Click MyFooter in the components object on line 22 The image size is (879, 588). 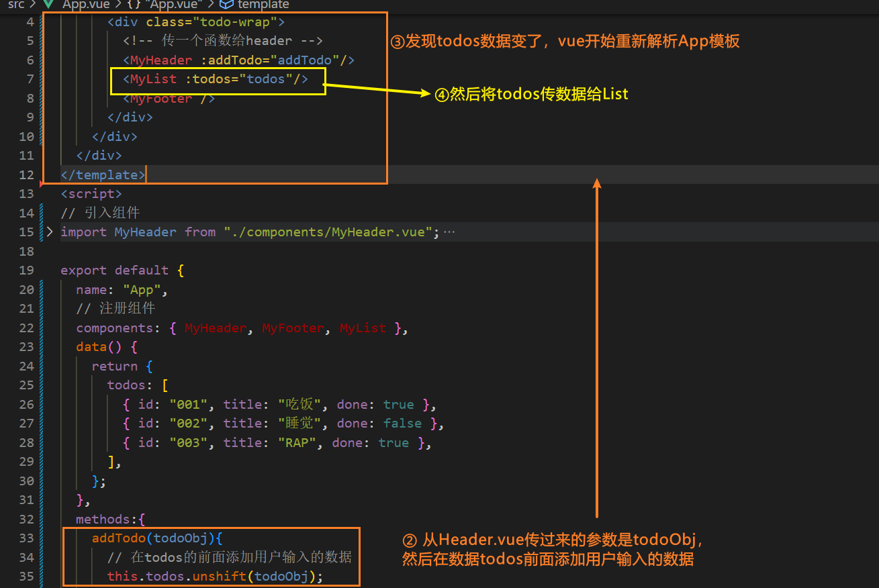293,328
